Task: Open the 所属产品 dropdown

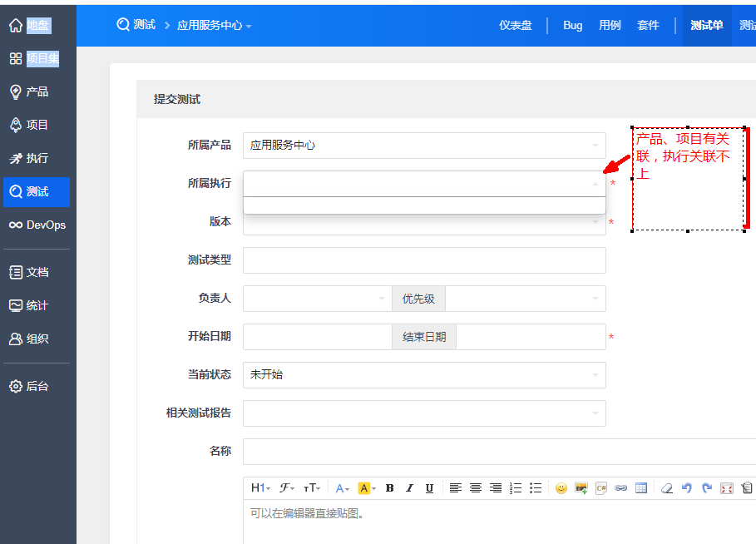Action: pos(424,146)
